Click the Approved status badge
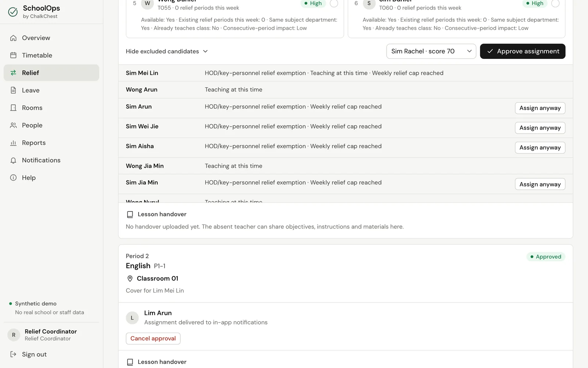Image resolution: width=588 pixels, height=368 pixels. (546, 256)
